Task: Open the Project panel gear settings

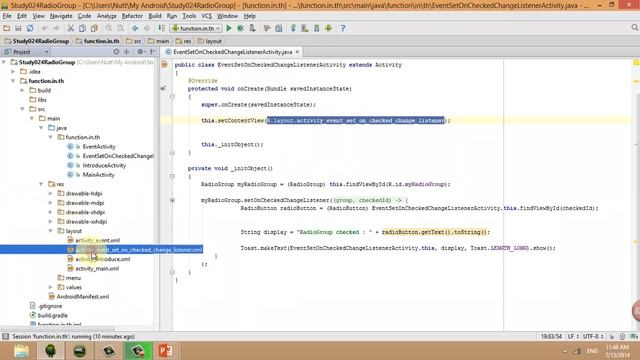Action: click(x=141, y=52)
